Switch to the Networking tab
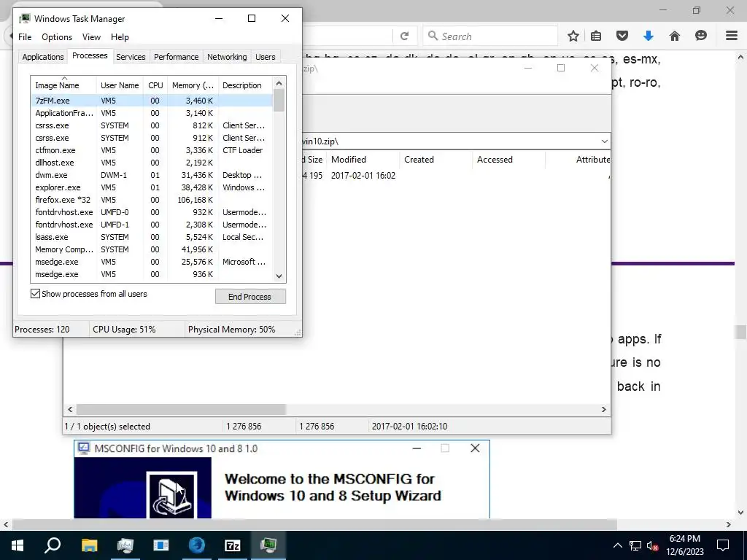 (227, 57)
